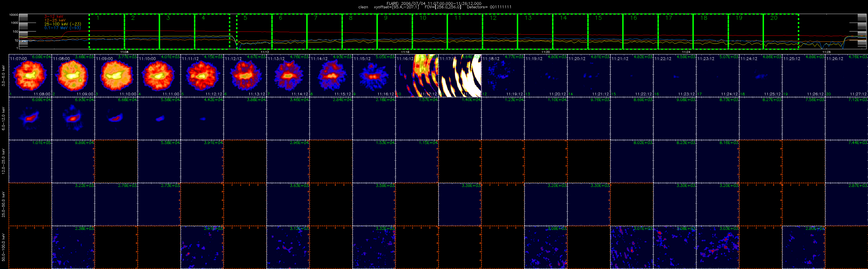This screenshot has height=269, width=868.
Task: Open the saturated 3.0-6.0 keV image starting 11:17:12
Action: (460, 76)
